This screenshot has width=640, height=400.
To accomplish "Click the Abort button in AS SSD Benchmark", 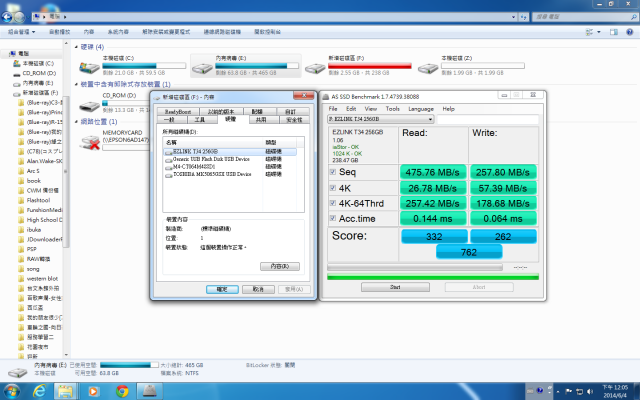I will click(479, 287).
